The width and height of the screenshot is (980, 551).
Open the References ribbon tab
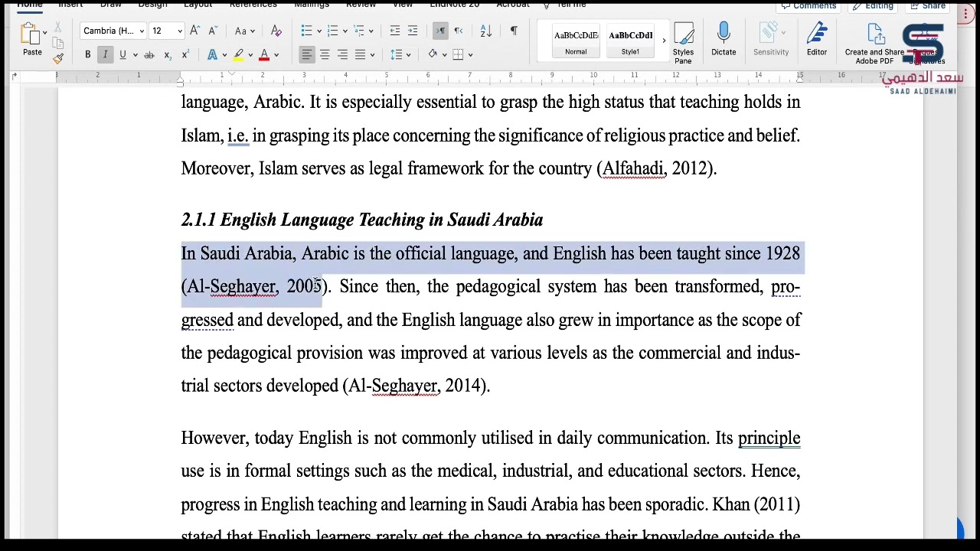[x=253, y=5]
